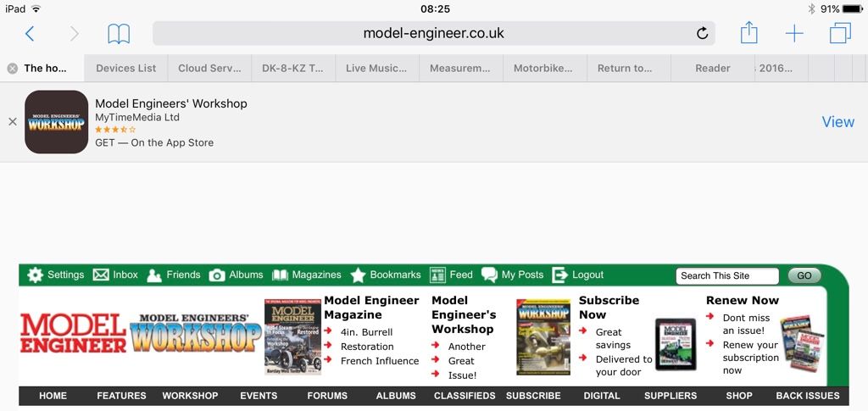
Task: Open HOME in the navigation bar
Action: pyautogui.click(x=53, y=396)
